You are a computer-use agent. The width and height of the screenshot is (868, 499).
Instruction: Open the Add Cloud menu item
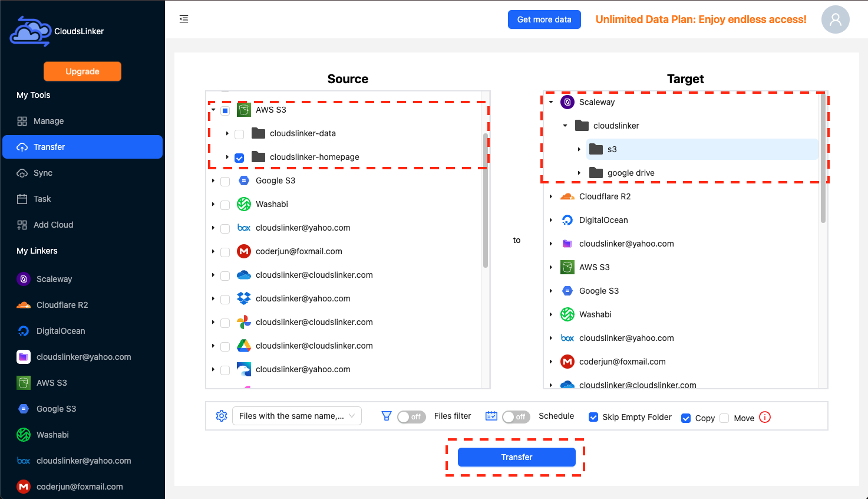point(82,225)
